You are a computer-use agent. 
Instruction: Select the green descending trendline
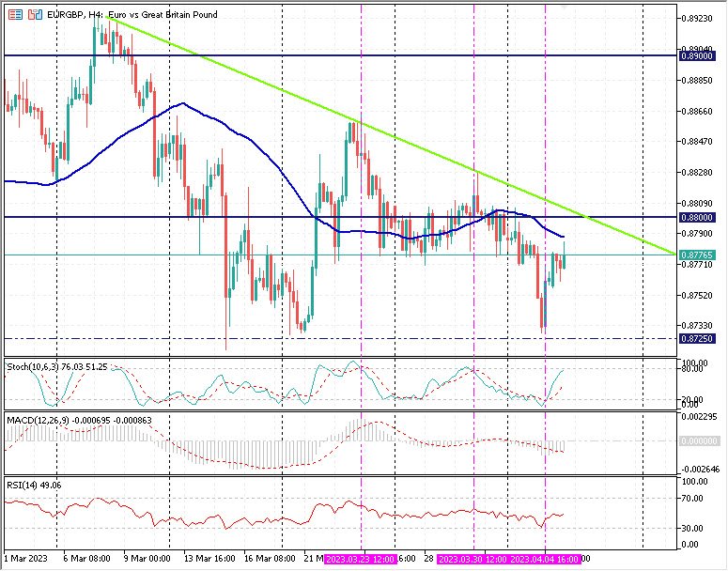(x=282, y=93)
